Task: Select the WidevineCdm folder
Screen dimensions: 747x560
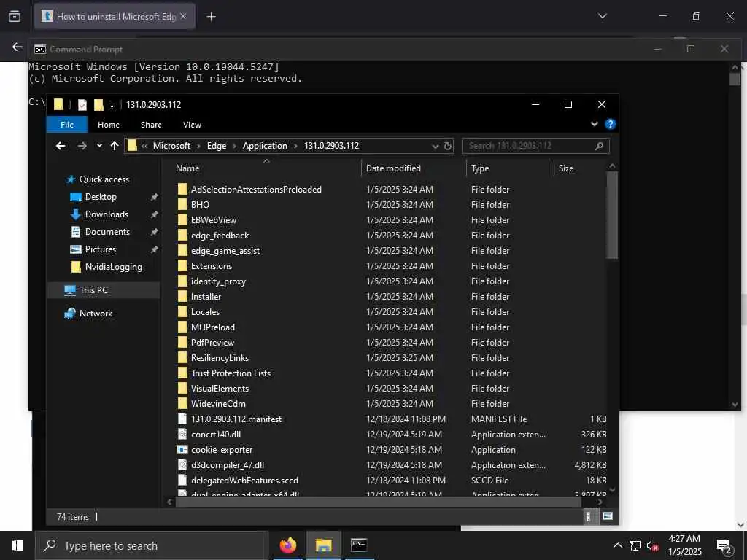Action: click(x=218, y=404)
